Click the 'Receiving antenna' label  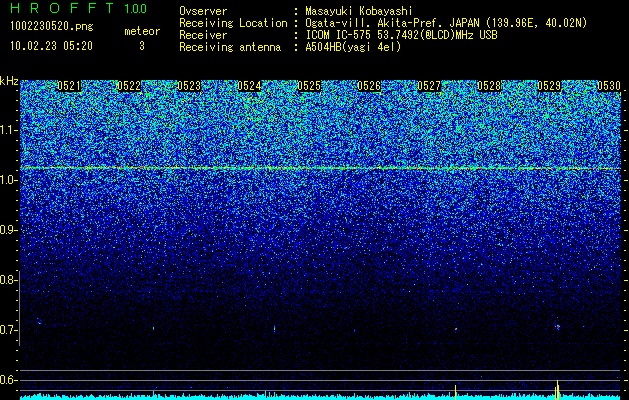click(230, 47)
